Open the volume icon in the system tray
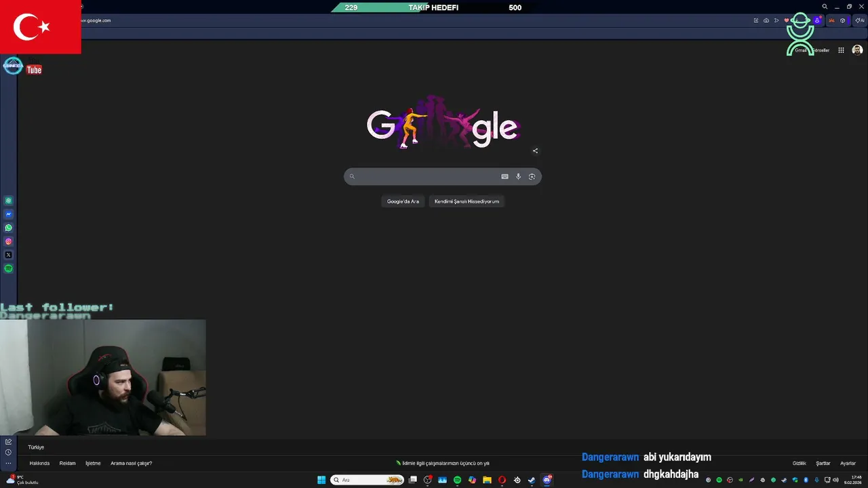The width and height of the screenshot is (868, 488). [x=835, y=480]
